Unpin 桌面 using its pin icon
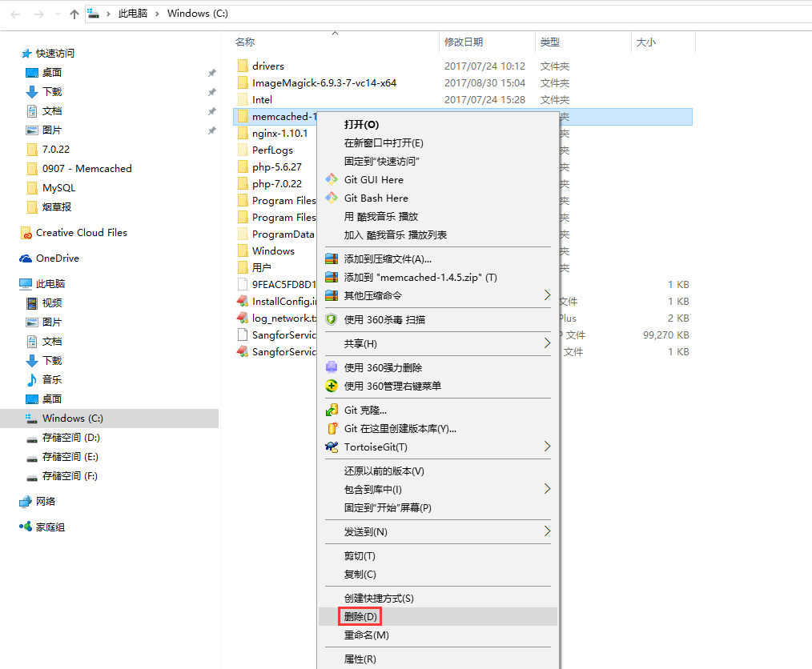This screenshot has width=812, height=669. 211,73
